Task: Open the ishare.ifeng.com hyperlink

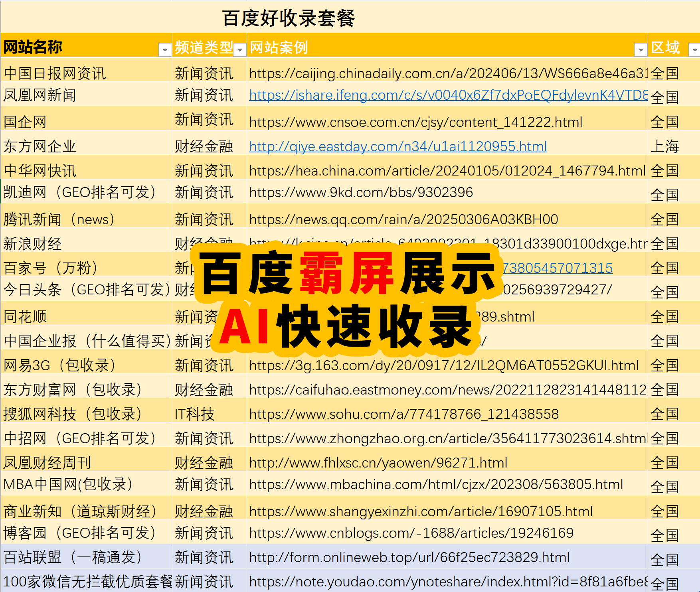Action: tap(448, 95)
